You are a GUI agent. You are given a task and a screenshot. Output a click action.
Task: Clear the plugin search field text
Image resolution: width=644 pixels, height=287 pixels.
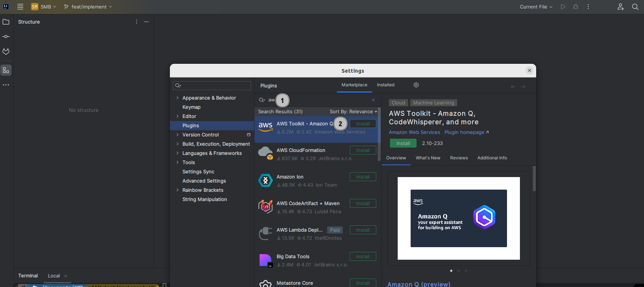click(373, 100)
